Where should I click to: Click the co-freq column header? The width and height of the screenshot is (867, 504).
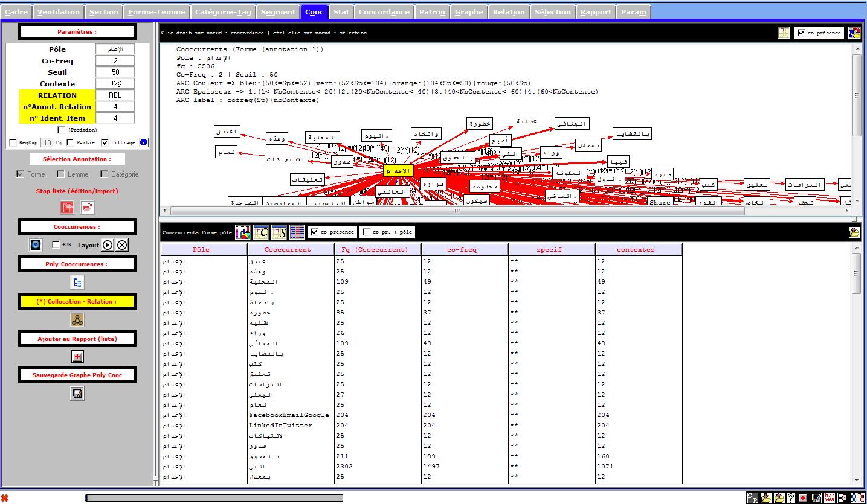(x=465, y=250)
